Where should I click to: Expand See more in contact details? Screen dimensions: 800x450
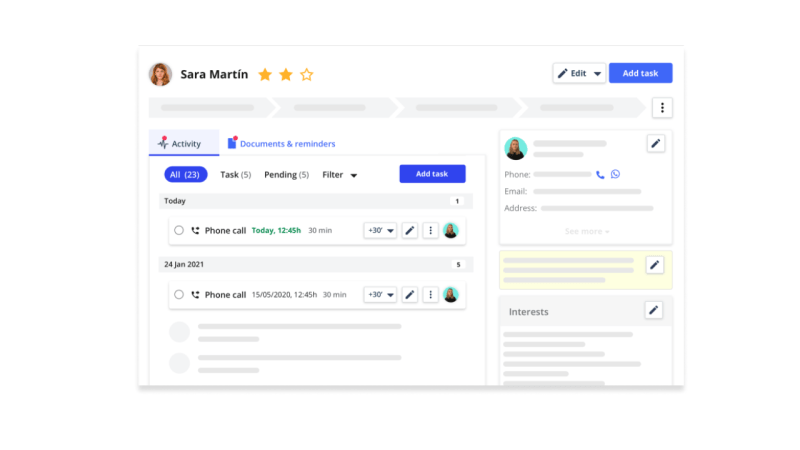point(586,231)
